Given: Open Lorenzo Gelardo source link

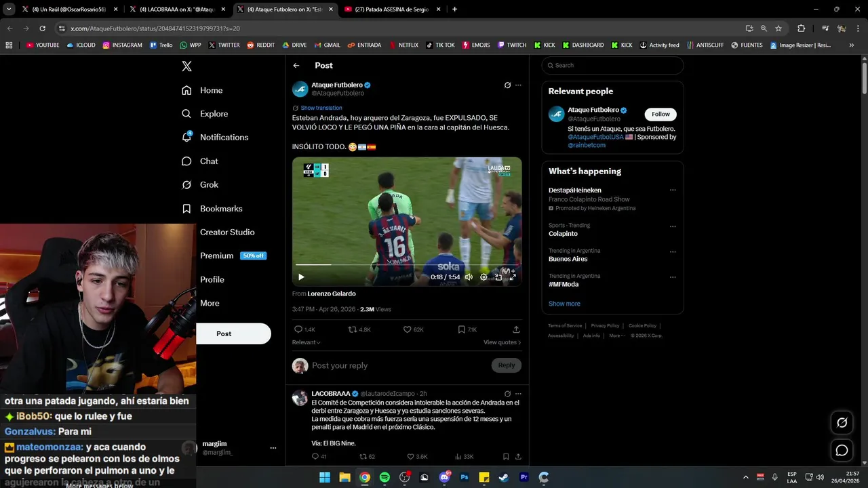Looking at the screenshot, I should coord(332,293).
